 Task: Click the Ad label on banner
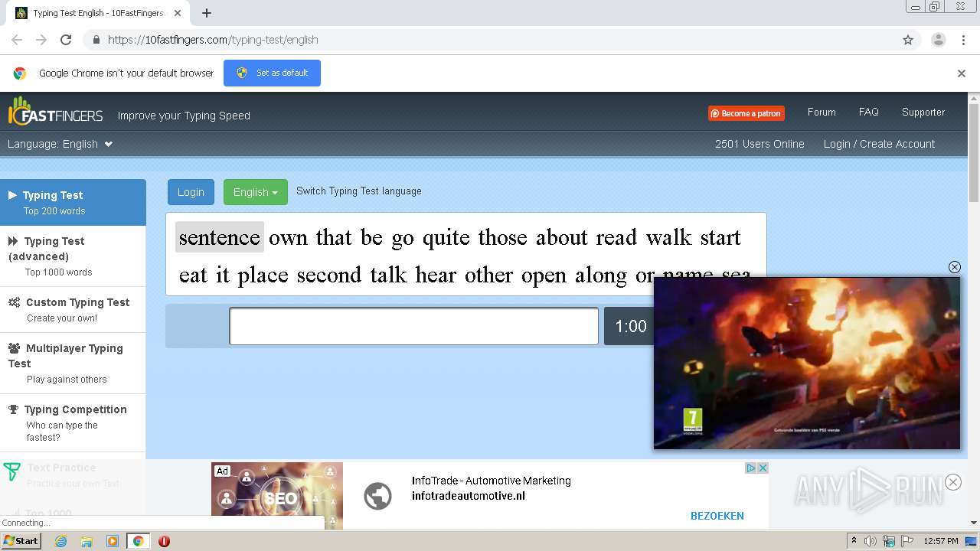pos(222,471)
